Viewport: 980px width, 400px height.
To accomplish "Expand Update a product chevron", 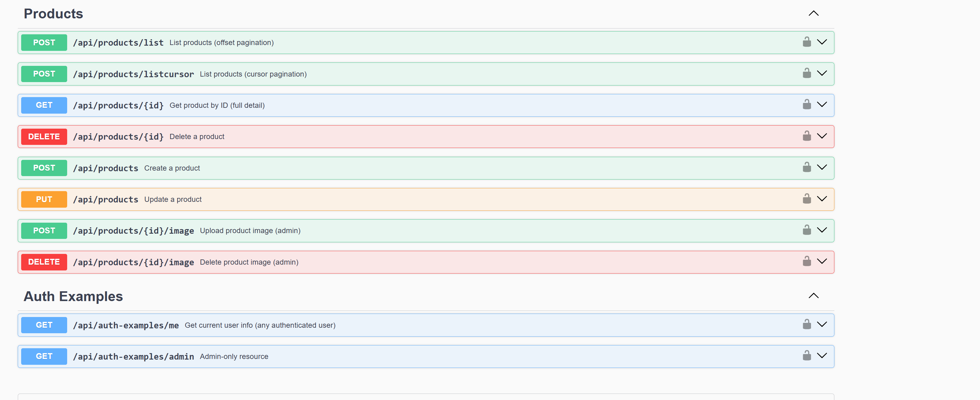I will [822, 199].
